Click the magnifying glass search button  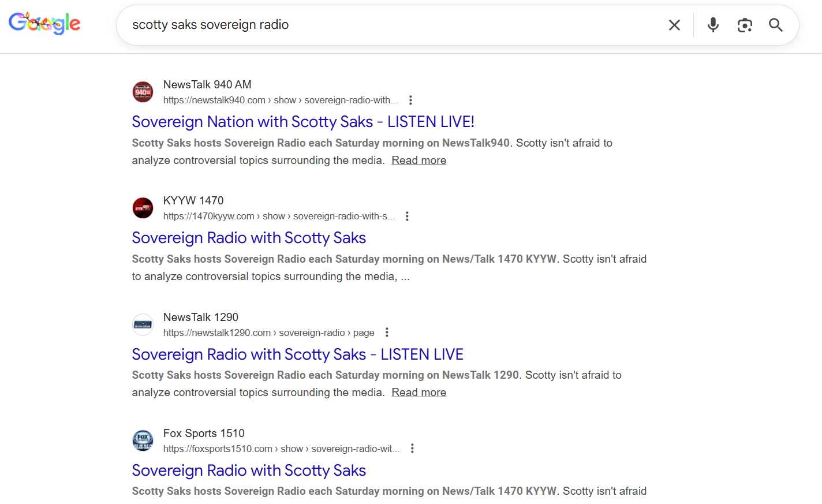pyautogui.click(x=775, y=25)
